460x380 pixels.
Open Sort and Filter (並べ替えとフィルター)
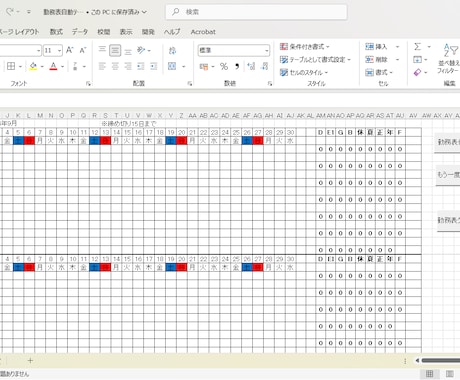coord(450,58)
